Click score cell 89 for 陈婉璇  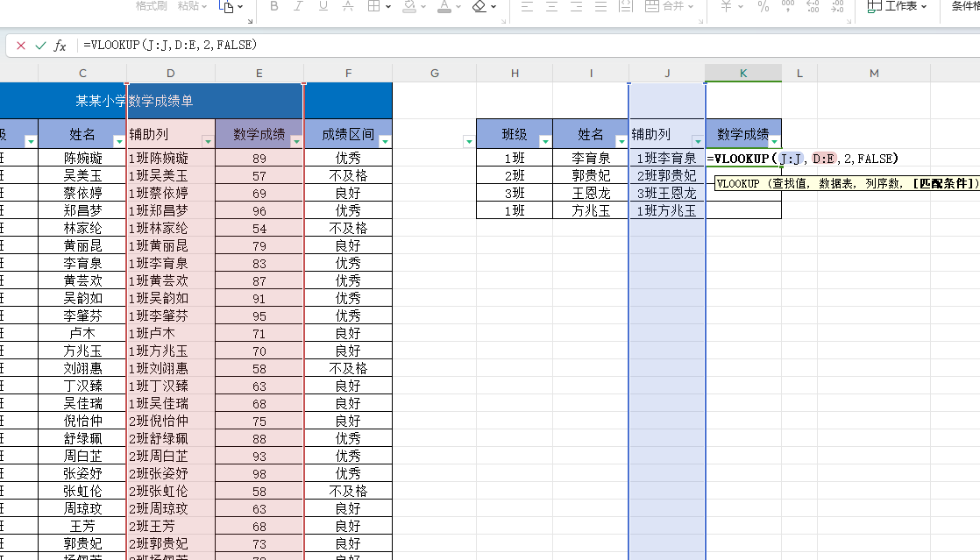259,158
